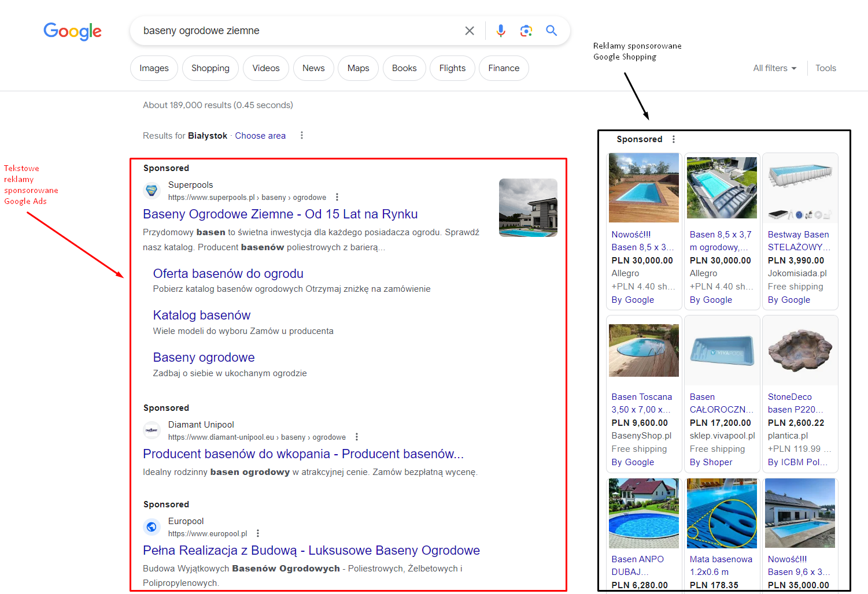Open options dots next to Choose area
The height and width of the screenshot is (594, 868).
(x=302, y=135)
